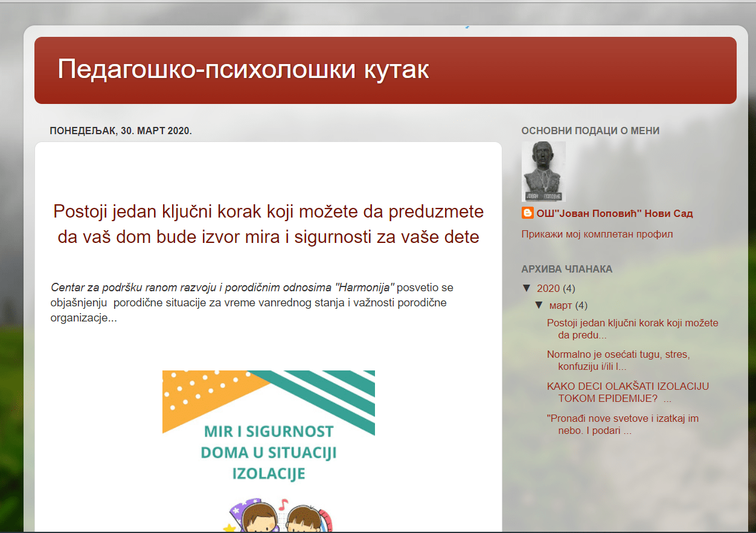Image resolution: width=756 pixels, height=533 pixels.
Task: Click the blog title Педагошко-психолошки кутак
Action: (243, 69)
